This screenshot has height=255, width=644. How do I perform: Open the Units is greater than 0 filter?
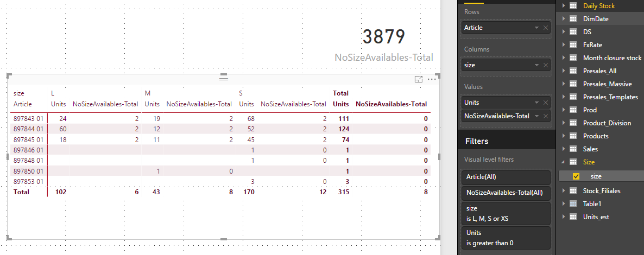click(x=506, y=237)
